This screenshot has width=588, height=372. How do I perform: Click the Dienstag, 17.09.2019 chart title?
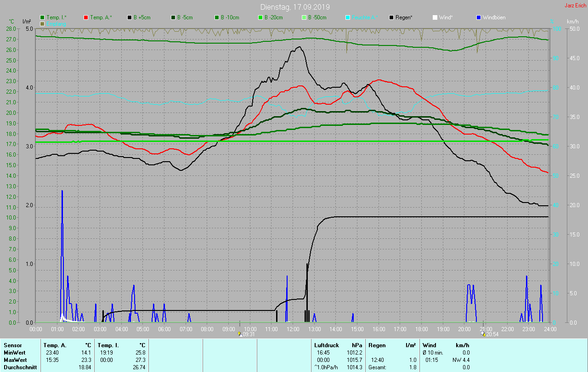[294, 7]
